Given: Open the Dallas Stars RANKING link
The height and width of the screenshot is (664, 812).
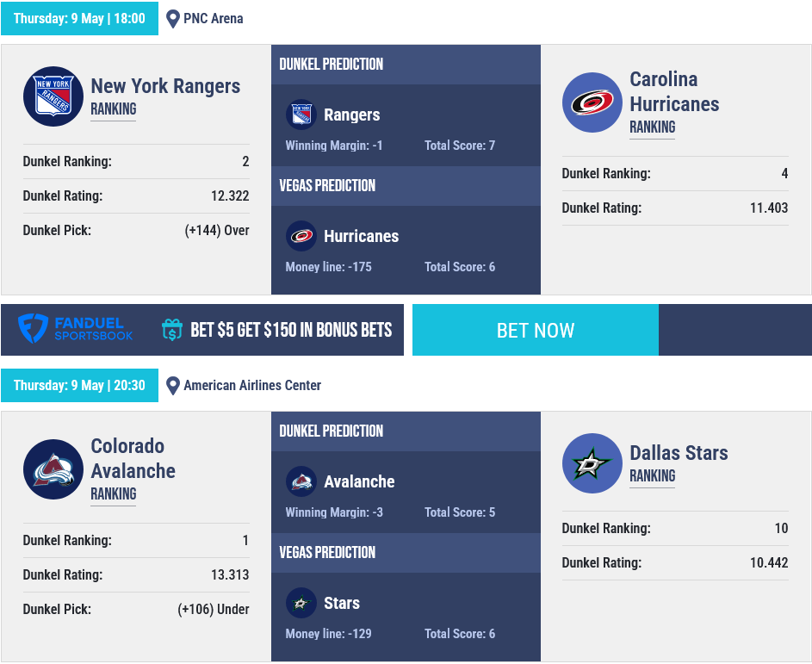Looking at the screenshot, I should pos(653,476).
